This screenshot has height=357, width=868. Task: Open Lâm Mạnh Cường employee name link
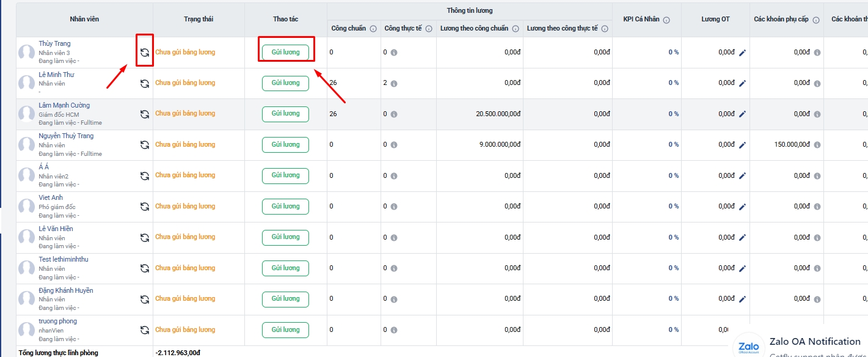click(x=64, y=105)
